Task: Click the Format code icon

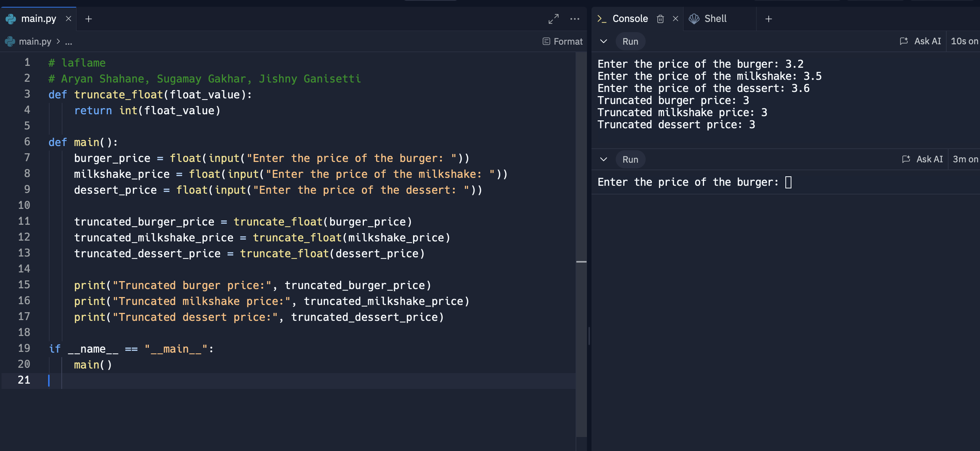Action: (546, 42)
